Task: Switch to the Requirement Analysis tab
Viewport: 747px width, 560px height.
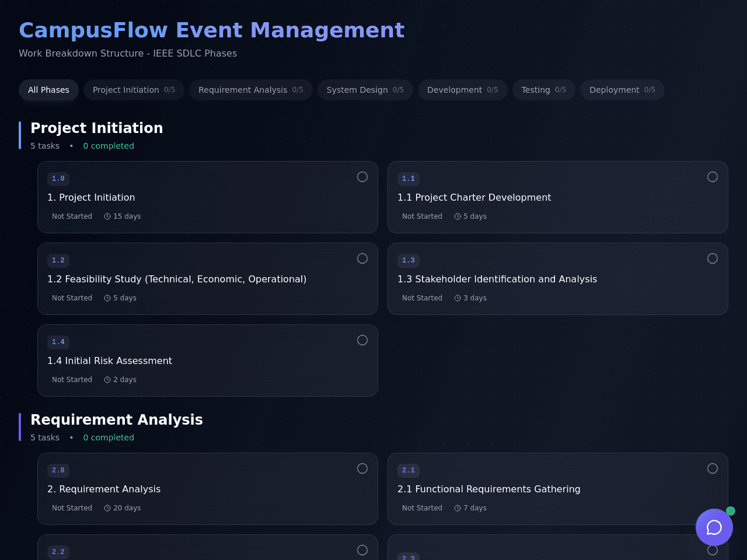Action: (251, 90)
